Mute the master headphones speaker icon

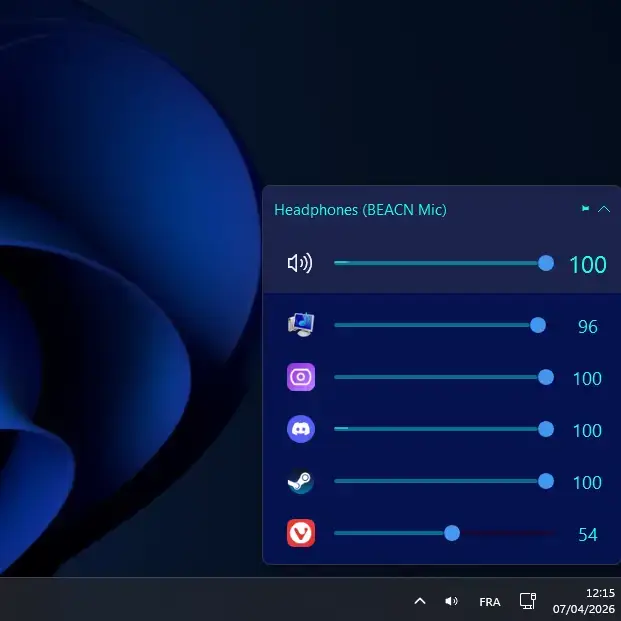pos(300,263)
